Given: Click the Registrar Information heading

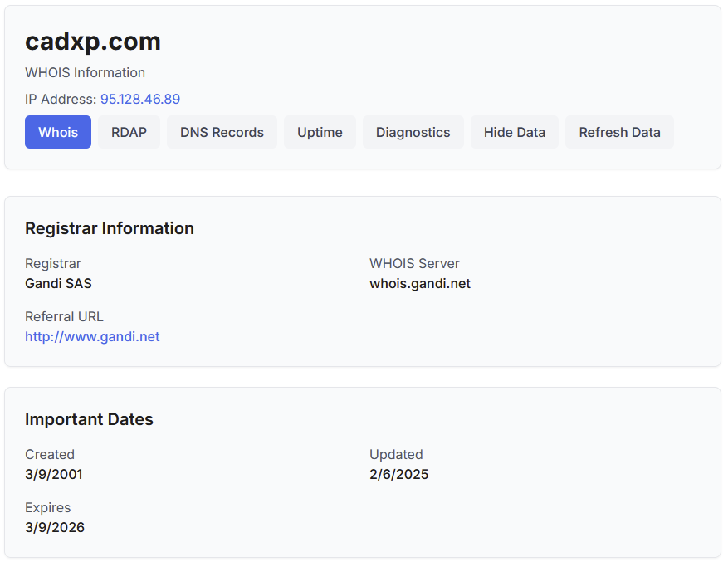Looking at the screenshot, I should 110,228.
